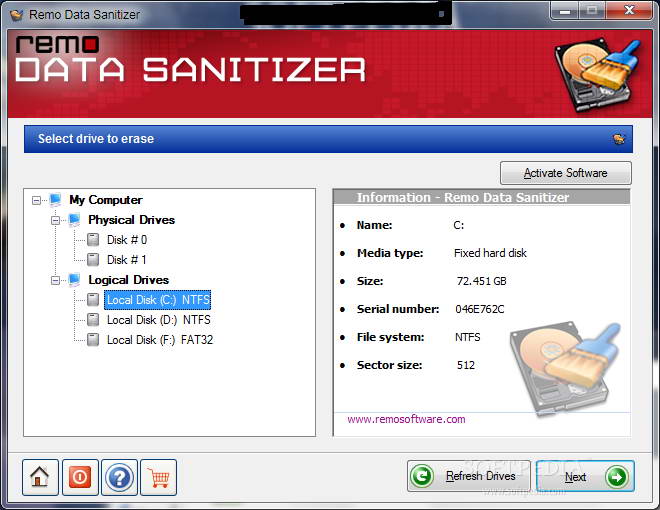Click the small icon in Select drive header
The width and height of the screenshot is (660, 510).
[619, 139]
